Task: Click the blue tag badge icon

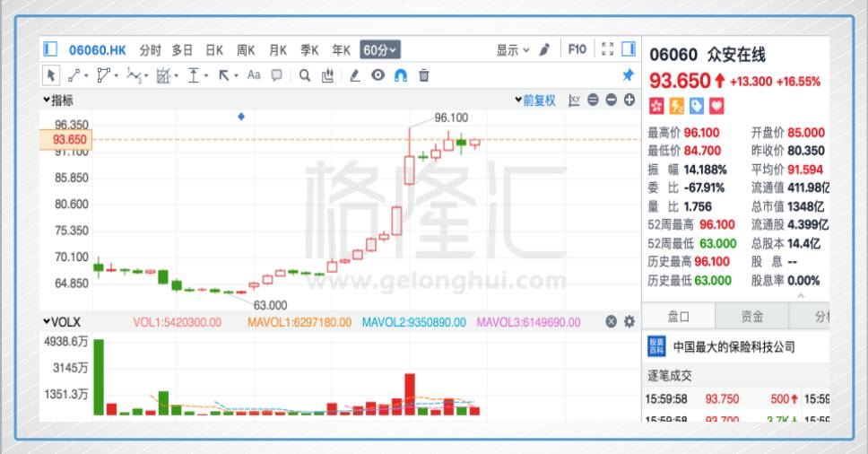Action: tap(697, 106)
